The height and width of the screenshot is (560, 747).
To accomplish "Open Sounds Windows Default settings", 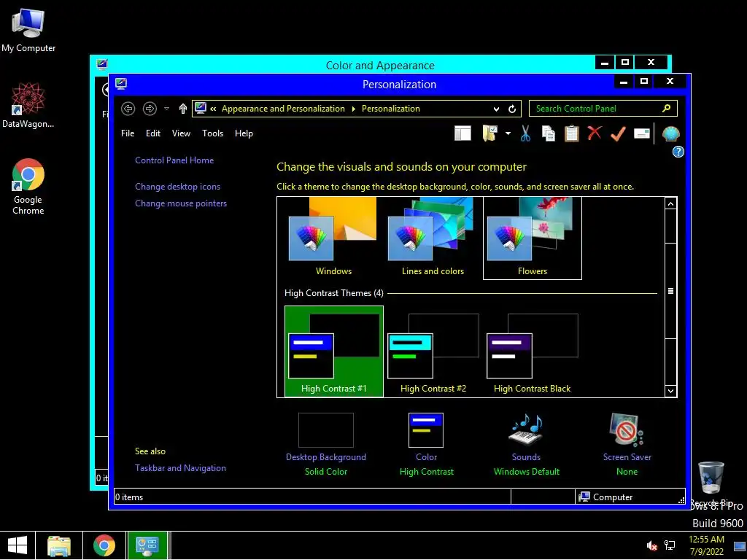I will click(x=527, y=444).
